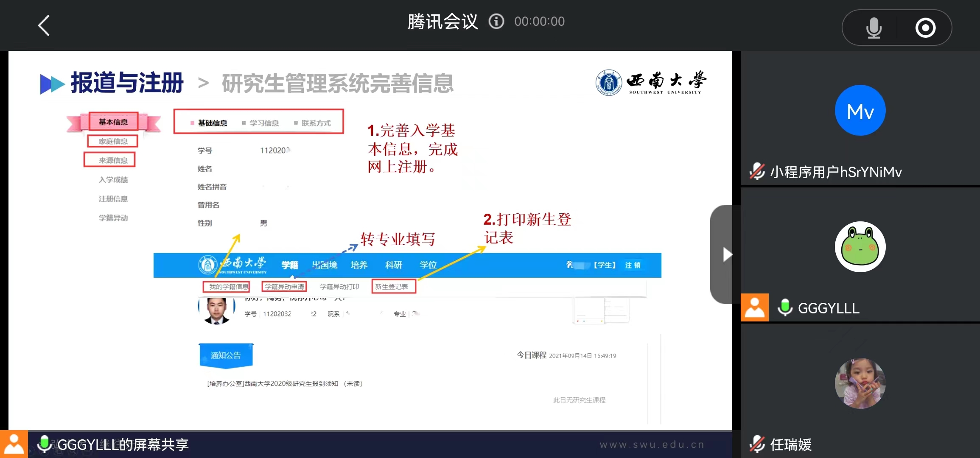The image size is (980, 458).
Task: Tap the muted mic icon beside 任瑞媛
Action: (757, 444)
